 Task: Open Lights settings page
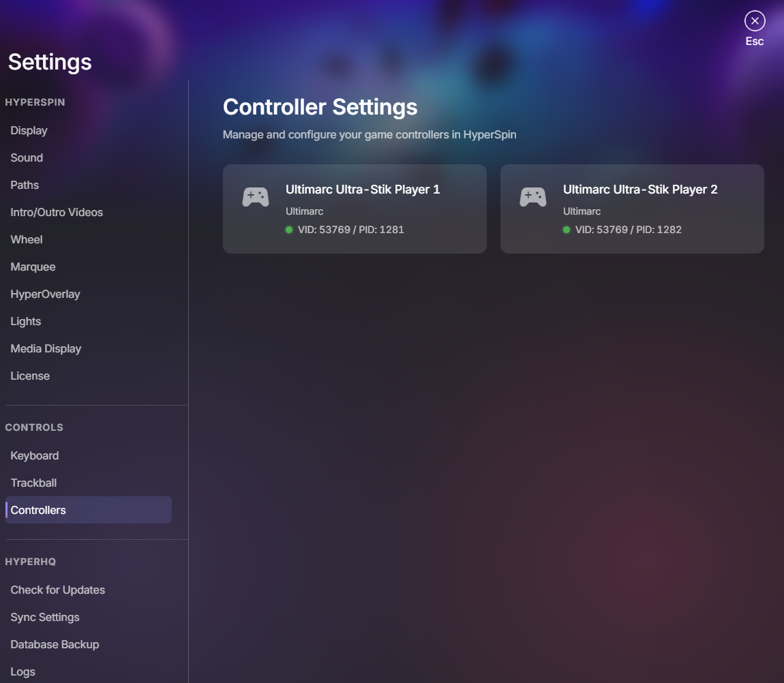(x=26, y=321)
